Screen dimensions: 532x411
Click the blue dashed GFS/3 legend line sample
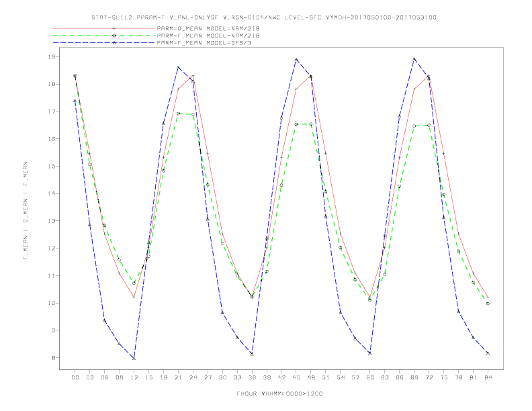tap(104, 43)
